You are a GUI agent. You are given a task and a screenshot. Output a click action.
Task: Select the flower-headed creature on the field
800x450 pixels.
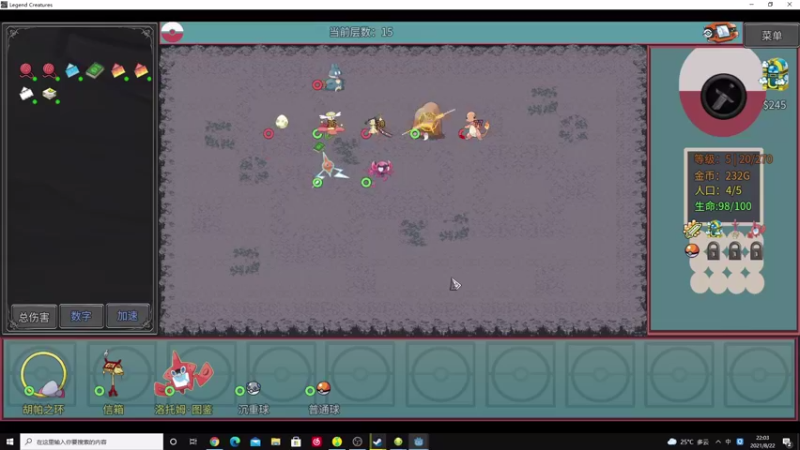click(x=330, y=123)
